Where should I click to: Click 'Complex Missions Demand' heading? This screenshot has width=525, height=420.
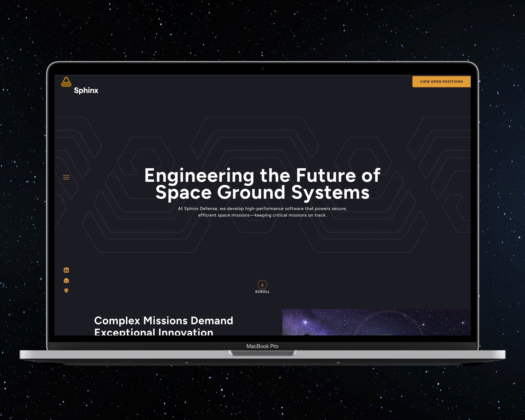pos(164,321)
